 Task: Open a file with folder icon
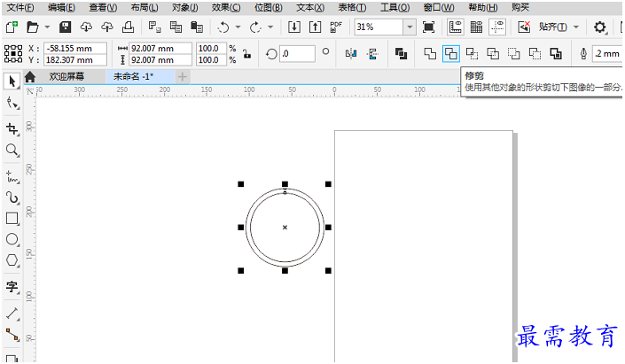click(32, 27)
